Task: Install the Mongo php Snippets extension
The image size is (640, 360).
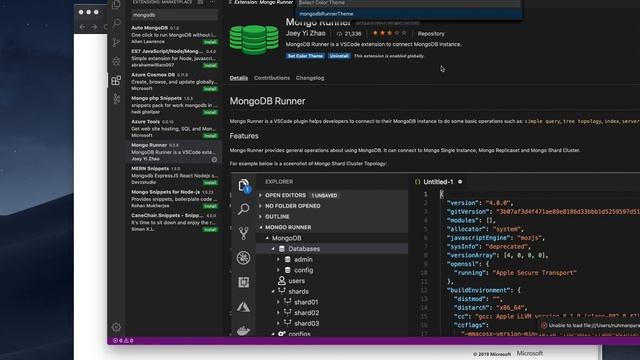Action: (x=210, y=112)
